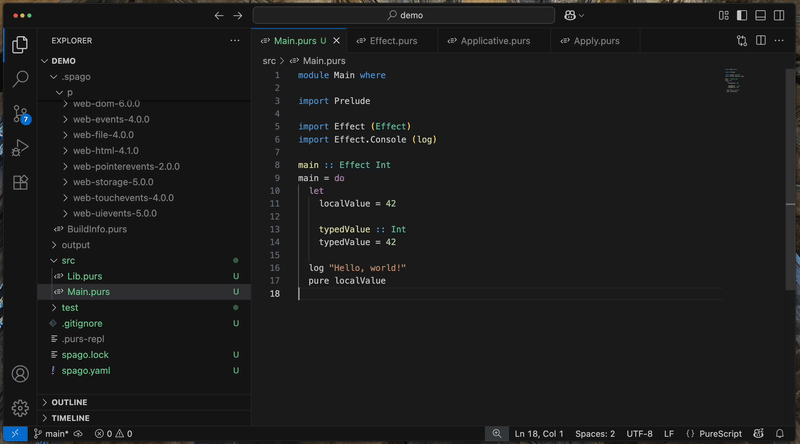Collapse the DEMO root folder
Image resolution: width=800 pixels, height=444 pixels.
[x=144, y=61]
